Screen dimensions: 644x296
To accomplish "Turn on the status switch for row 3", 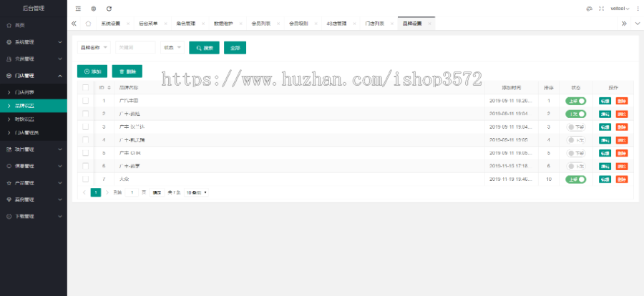I will point(575,127).
